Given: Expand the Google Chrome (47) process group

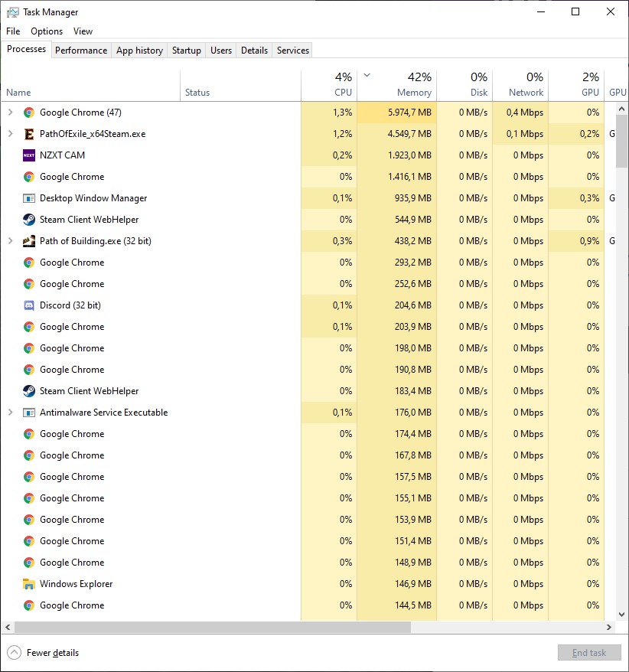Looking at the screenshot, I should [x=11, y=113].
